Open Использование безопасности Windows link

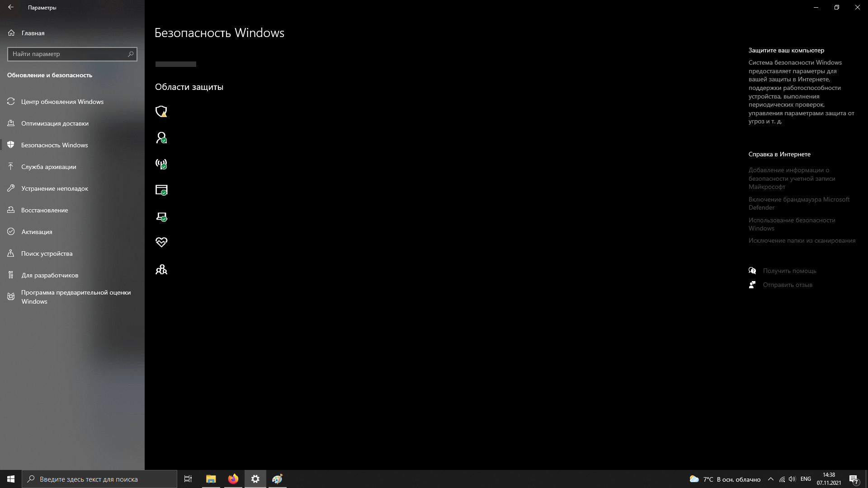pyautogui.click(x=792, y=224)
